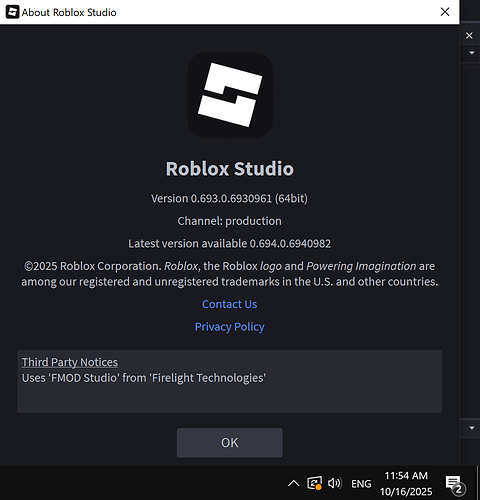Click 'Channel: production' text
Viewport: 480px width, 500px height.
point(229,221)
